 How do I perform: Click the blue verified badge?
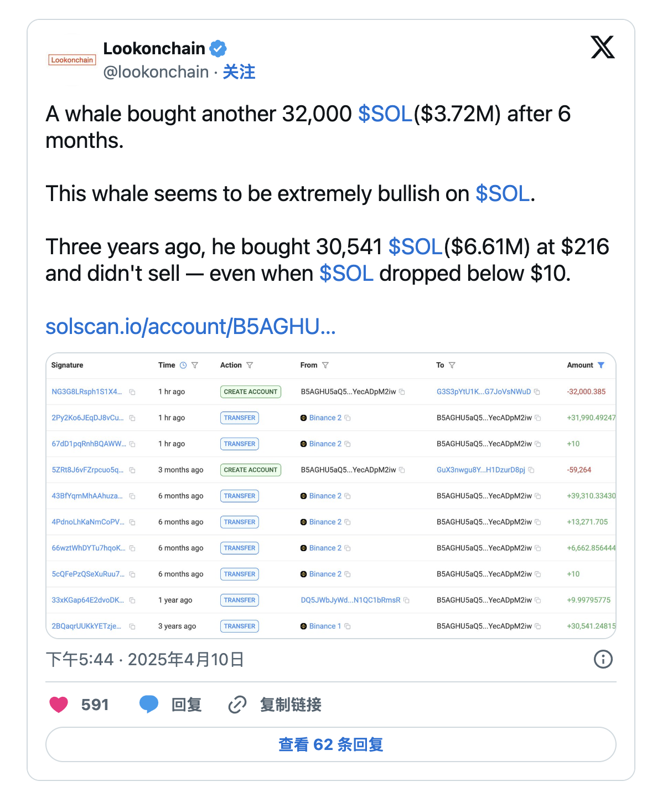[x=218, y=49]
